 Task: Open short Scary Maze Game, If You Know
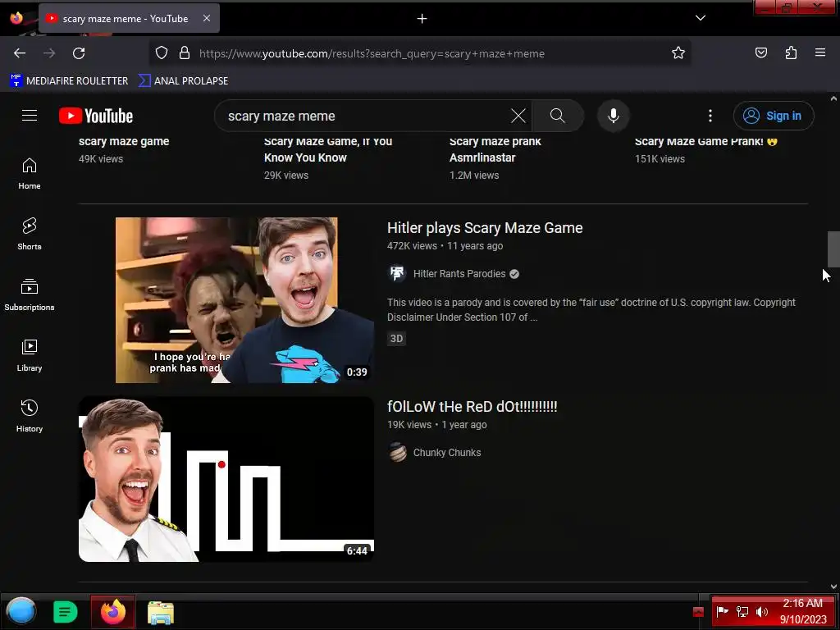click(328, 149)
